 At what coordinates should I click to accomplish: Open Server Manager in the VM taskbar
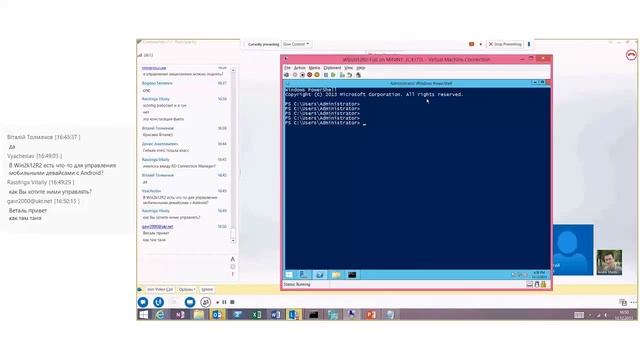(x=304, y=275)
